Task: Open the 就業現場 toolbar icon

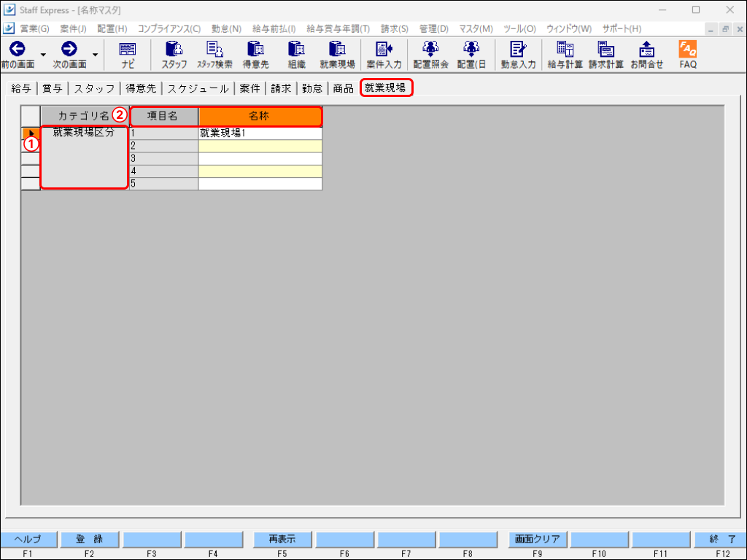Action: click(x=337, y=55)
